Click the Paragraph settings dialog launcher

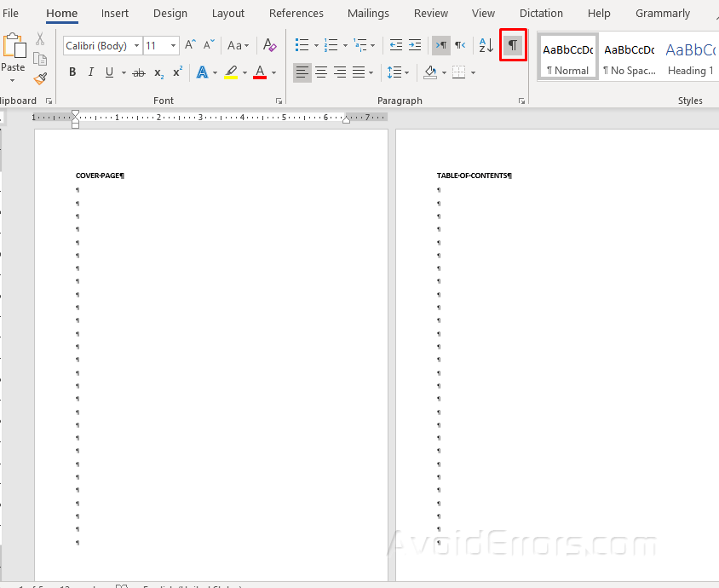coord(521,101)
